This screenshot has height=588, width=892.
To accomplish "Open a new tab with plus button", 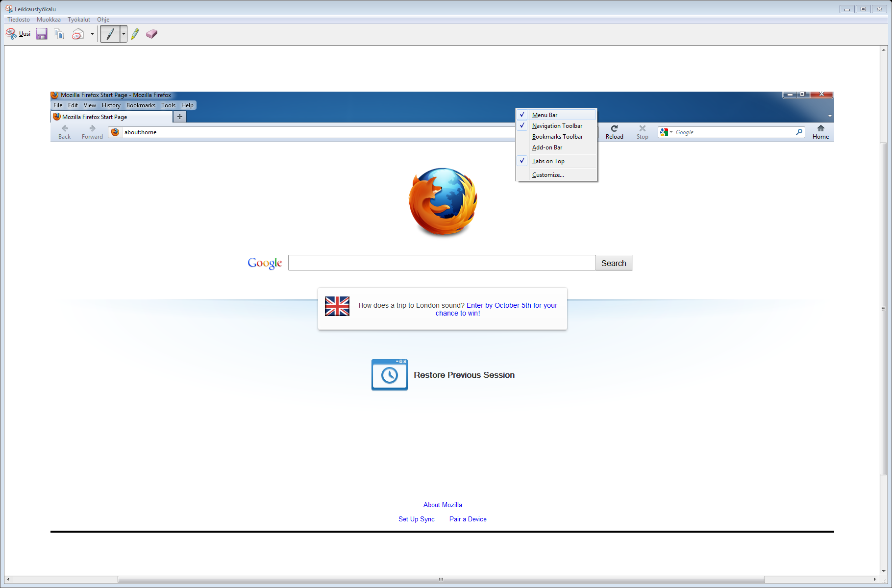I will [180, 117].
